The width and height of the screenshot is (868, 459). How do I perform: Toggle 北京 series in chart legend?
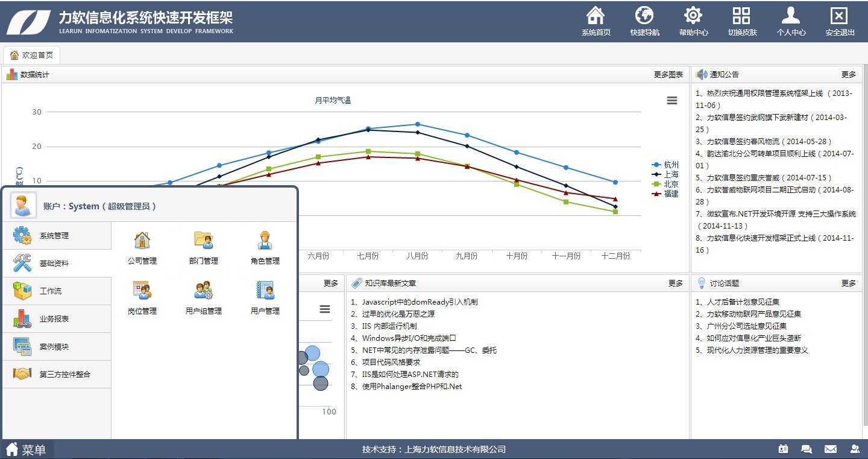coord(665,184)
